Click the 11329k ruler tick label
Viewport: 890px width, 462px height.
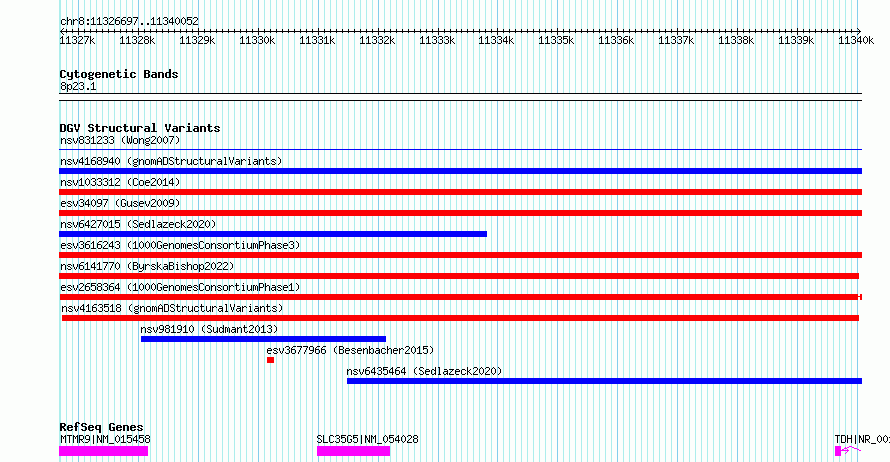pos(197,40)
